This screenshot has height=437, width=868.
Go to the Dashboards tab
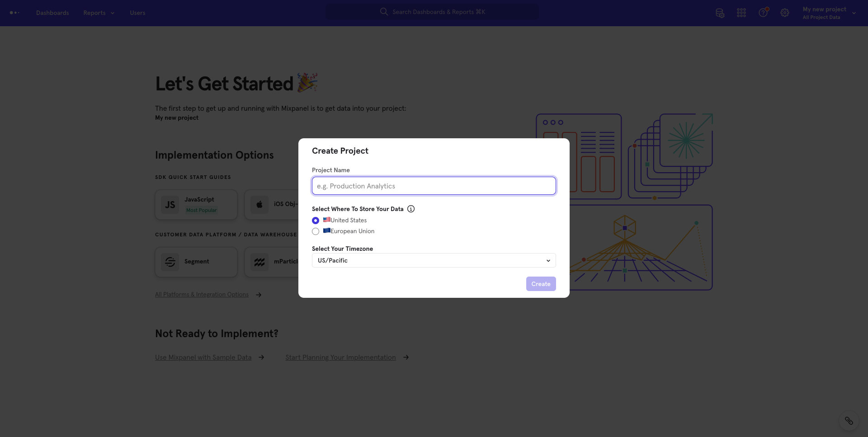pos(52,13)
